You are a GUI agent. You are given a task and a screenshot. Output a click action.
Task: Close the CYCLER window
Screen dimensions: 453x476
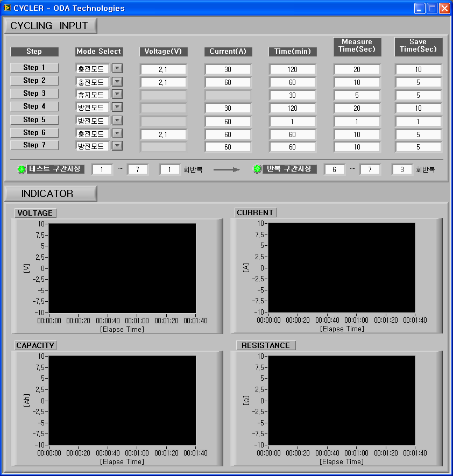[444, 8]
